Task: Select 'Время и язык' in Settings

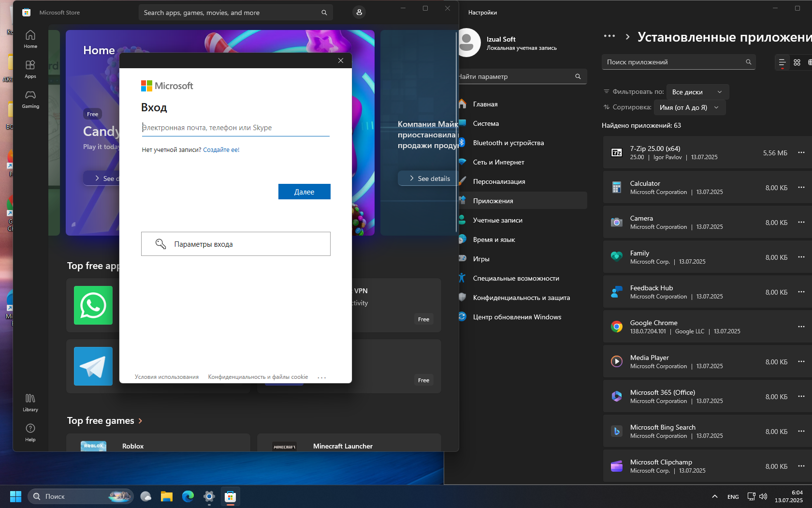Action: point(522,239)
